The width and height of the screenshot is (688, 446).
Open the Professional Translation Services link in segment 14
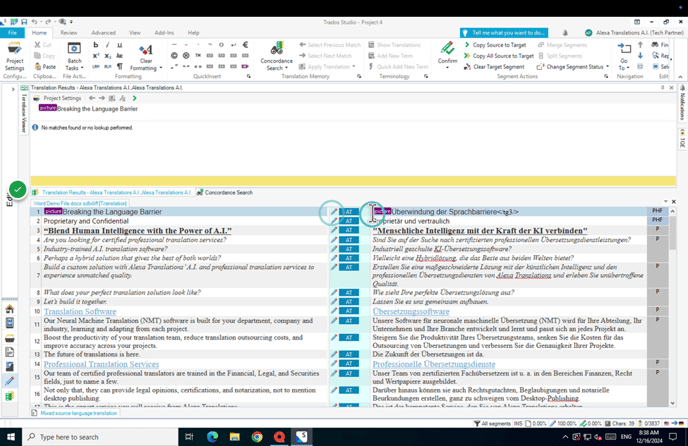click(101, 364)
